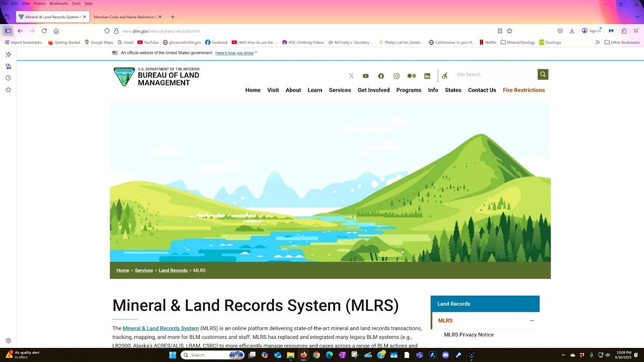Screen dimensions: 644x362
Task: Open the sidebar history clock icon
Action: (8, 78)
